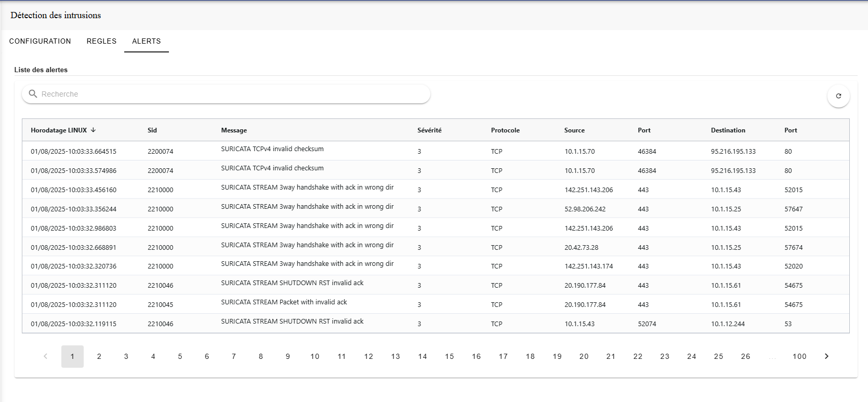The image size is (868, 402).
Task: Click destination 10.1.12.244
Action: point(728,324)
